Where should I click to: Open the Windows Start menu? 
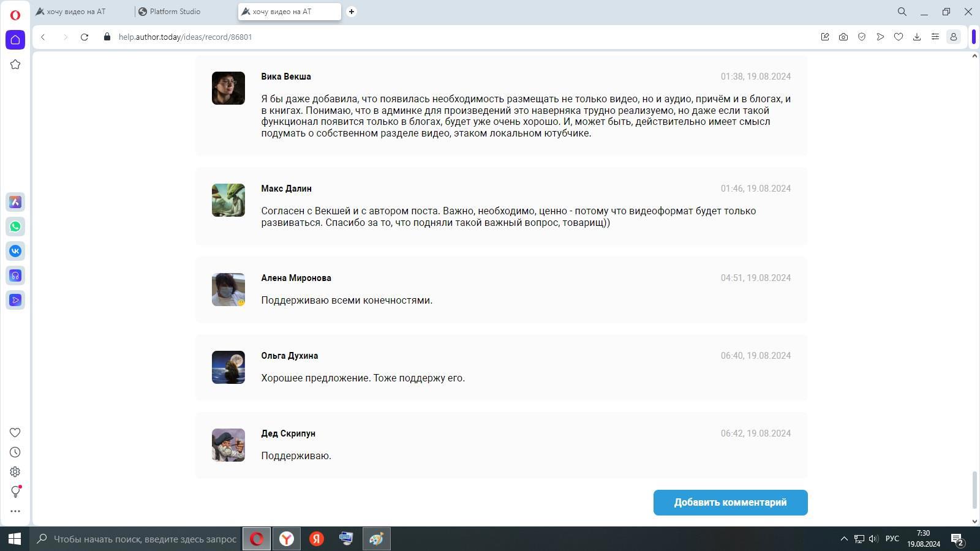click(x=15, y=539)
